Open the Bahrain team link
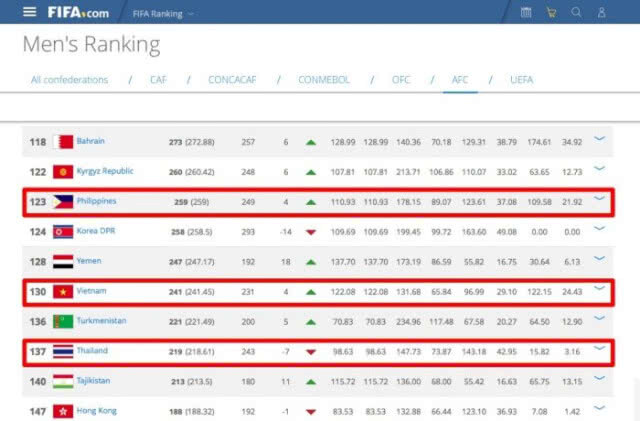 click(91, 141)
